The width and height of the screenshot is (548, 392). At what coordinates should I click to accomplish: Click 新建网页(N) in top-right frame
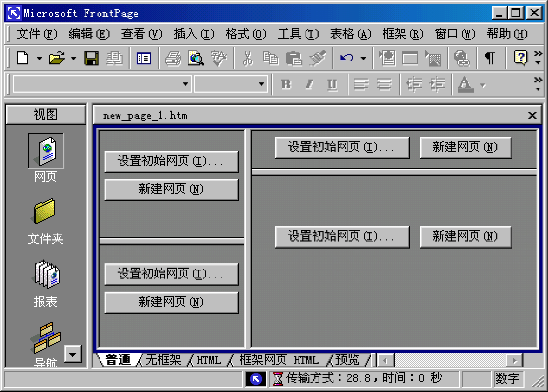465,147
